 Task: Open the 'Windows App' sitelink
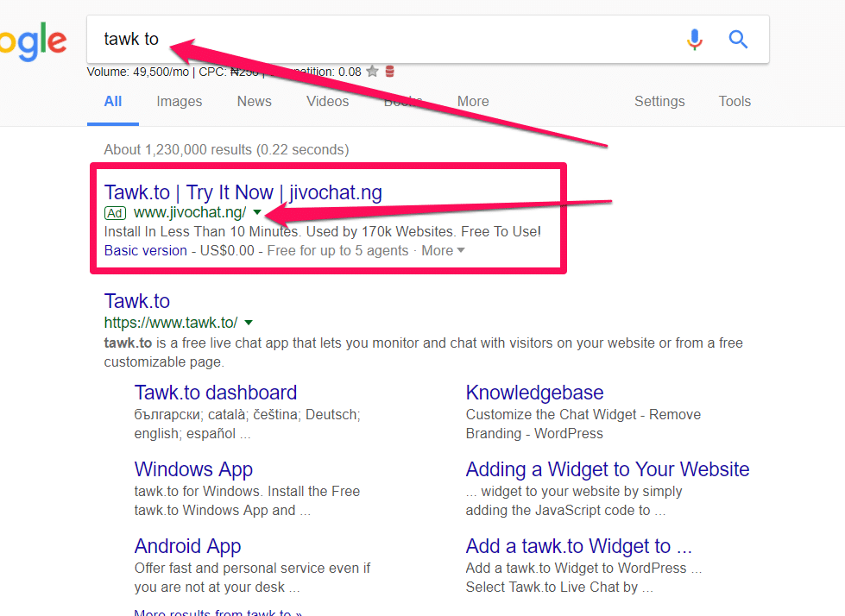193,469
